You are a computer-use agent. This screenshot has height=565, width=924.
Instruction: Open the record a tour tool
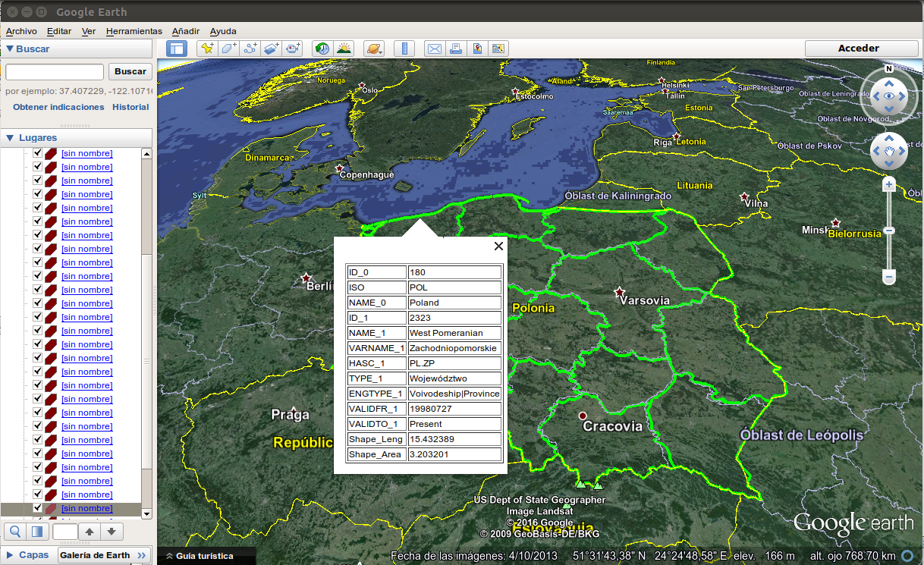tap(294, 49)
